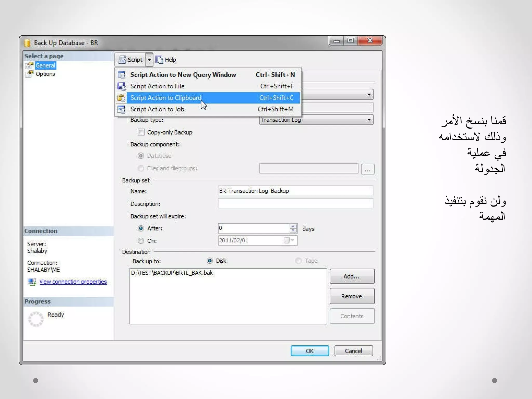Click the Help book icon

pyautogui.click(x=159, y=60)
